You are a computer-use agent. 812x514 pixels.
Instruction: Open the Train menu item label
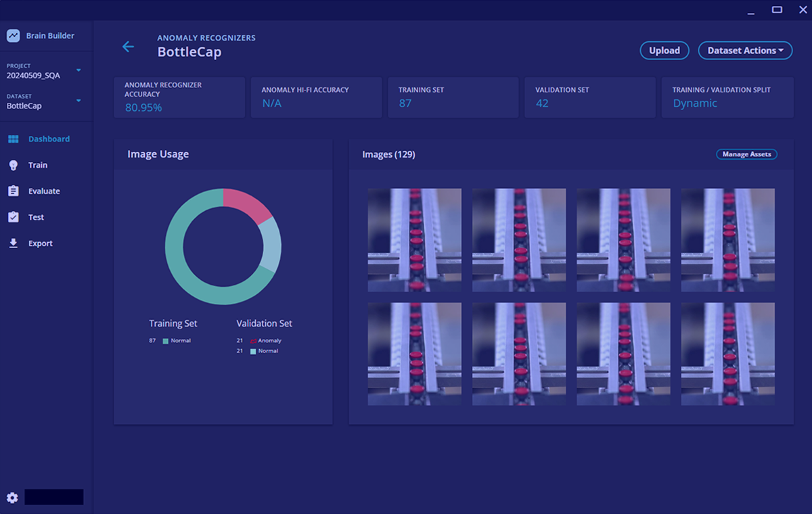click(38, 165)
